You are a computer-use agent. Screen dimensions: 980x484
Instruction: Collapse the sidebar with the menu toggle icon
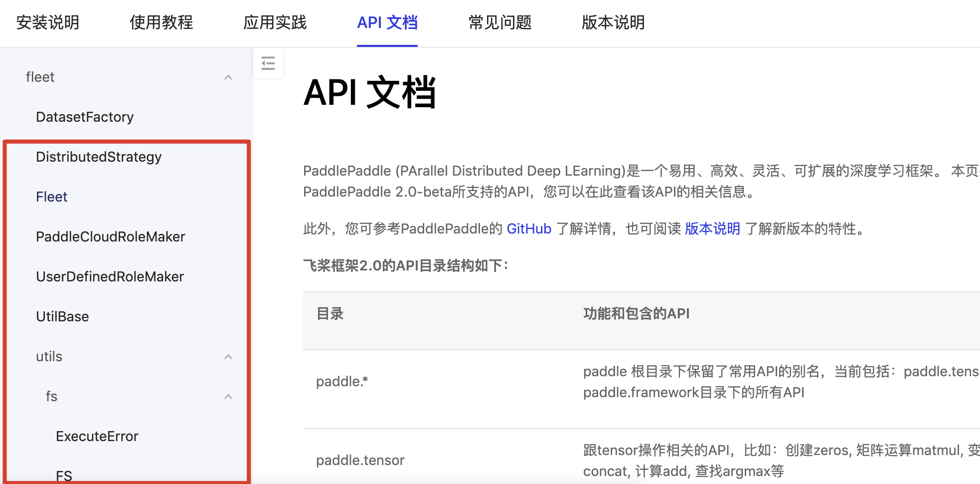pyautogui.click(x=268, y=63)
